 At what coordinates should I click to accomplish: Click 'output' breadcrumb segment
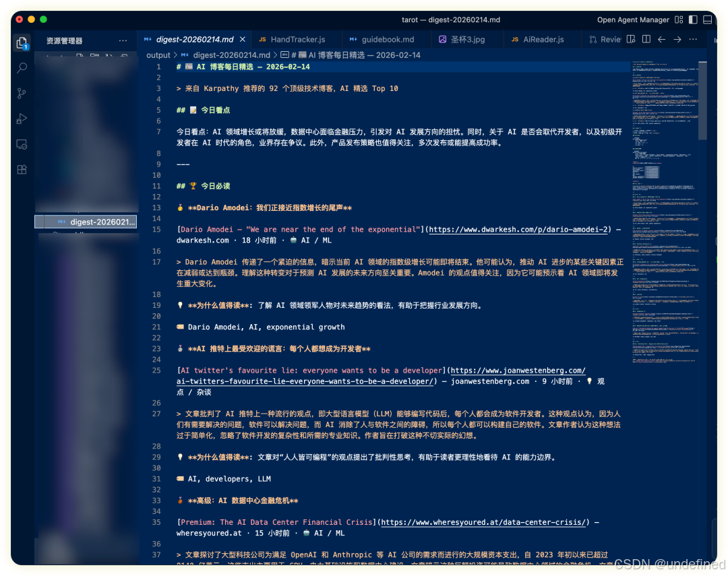tap(158, 55)
